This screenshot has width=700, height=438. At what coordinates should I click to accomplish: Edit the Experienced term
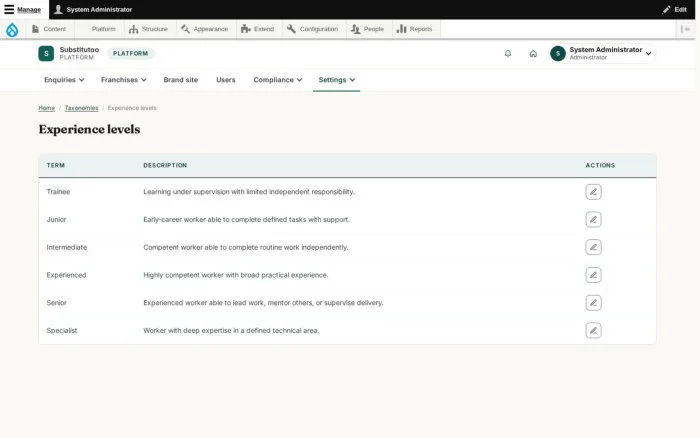(593, 275)
